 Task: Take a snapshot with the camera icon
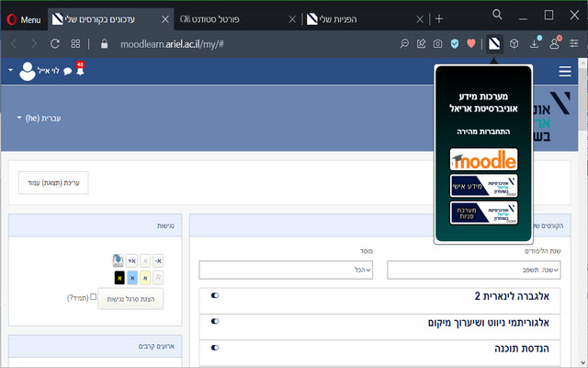tap(437, 44)
